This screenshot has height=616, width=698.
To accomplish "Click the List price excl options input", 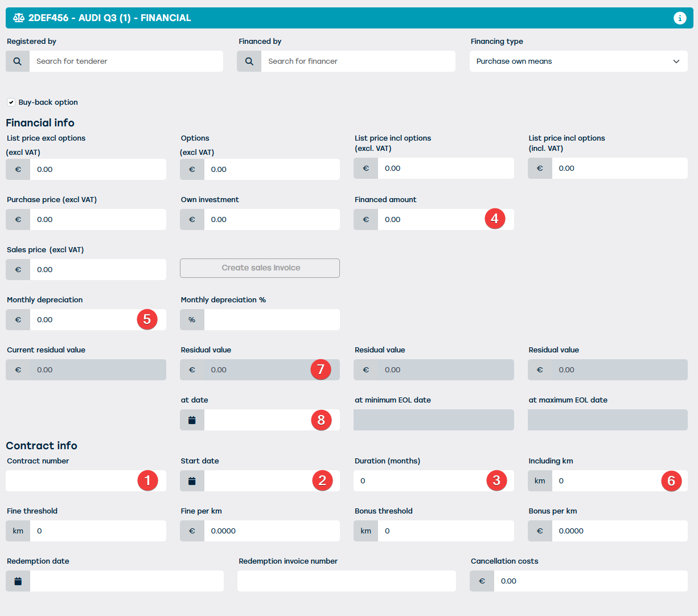I will [x=98, y=170].
